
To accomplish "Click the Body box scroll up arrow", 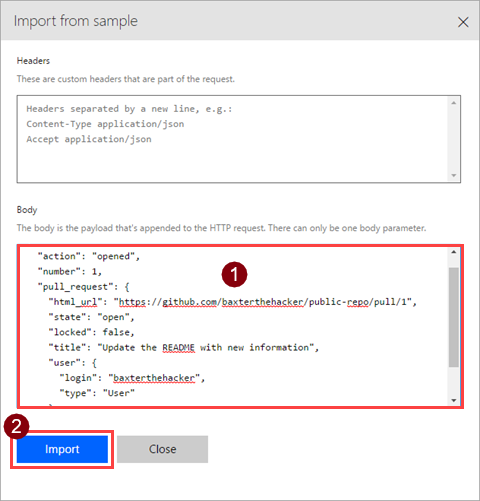I will tap(454, 252).
